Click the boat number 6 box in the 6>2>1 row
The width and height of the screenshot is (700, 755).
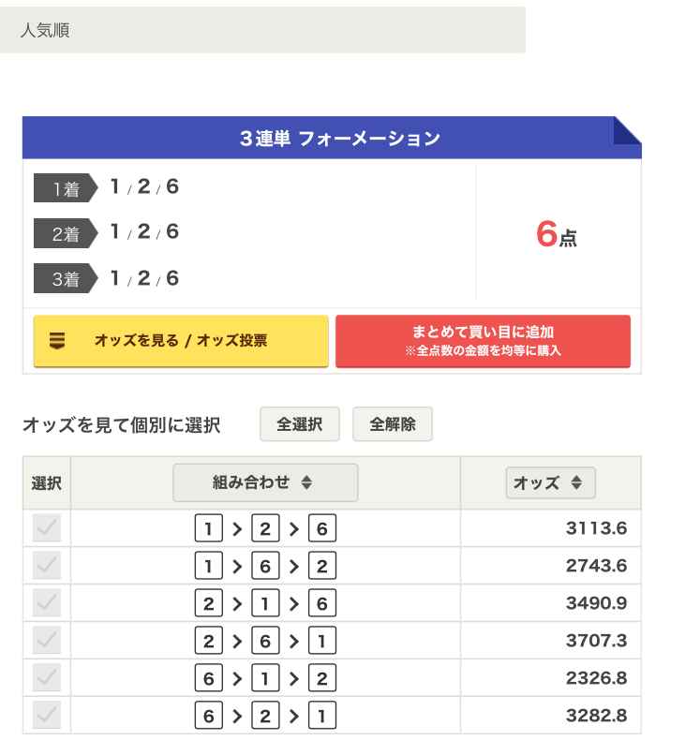[207, 717]
